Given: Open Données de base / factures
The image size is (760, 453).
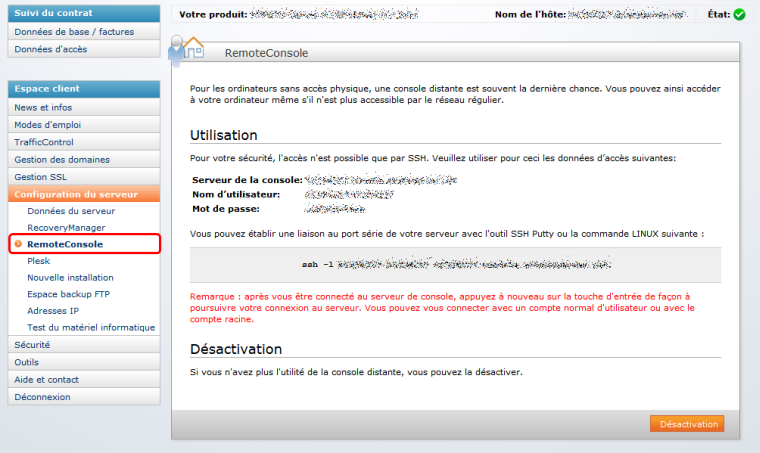Looking at the screenshot, I should click(x=84, y=31).
